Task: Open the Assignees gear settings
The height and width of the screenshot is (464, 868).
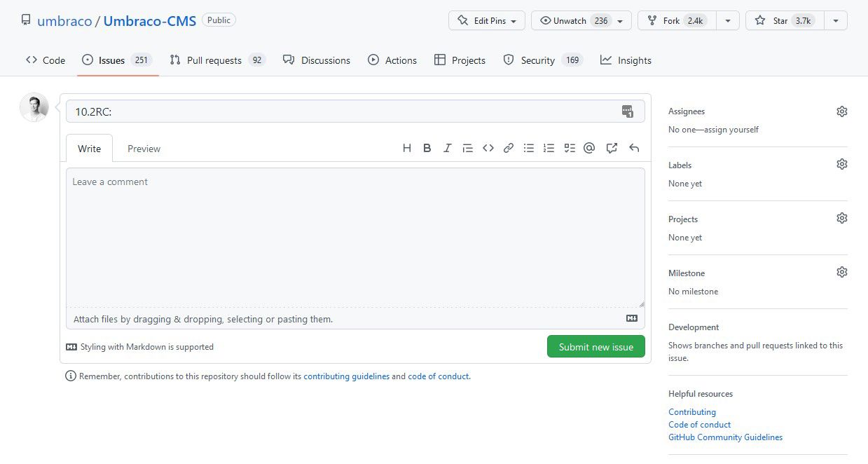Action: (x=842, y=111)
